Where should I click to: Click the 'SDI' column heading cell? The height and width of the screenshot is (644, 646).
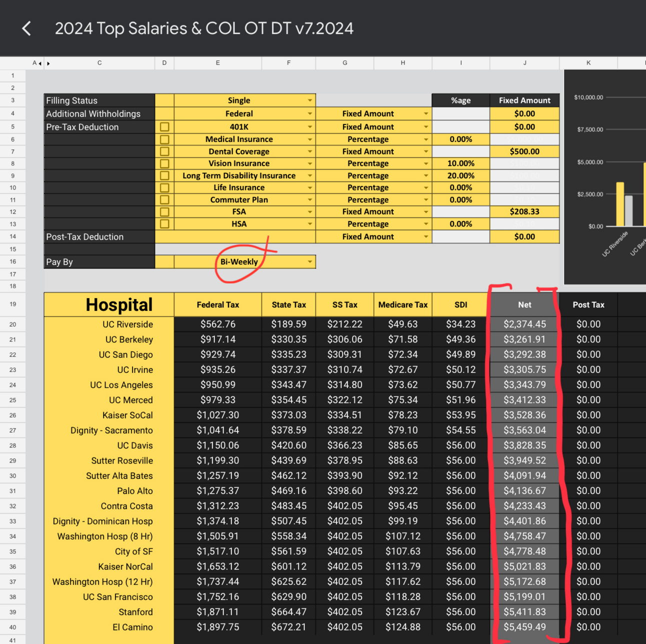[461, 304]
